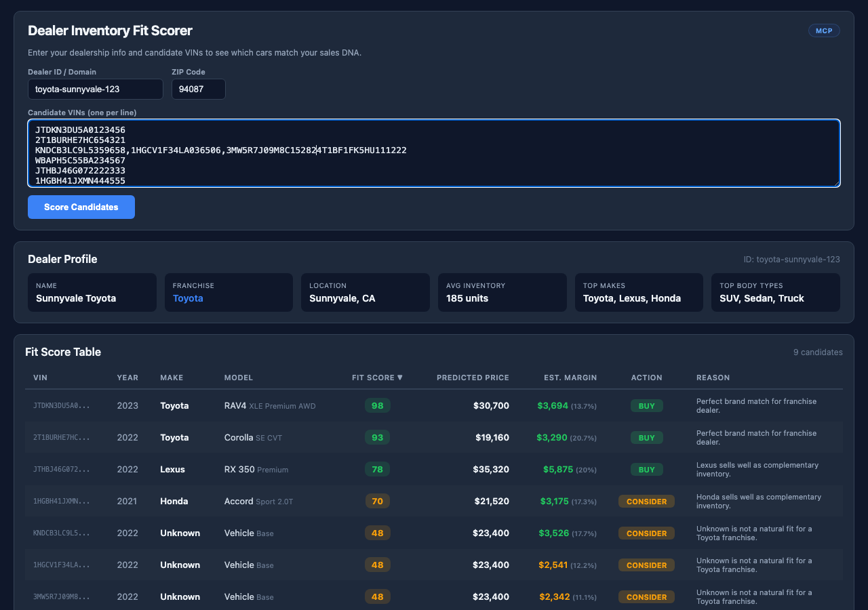
Task: Click the VIN JTHBJ46G072... cell
Action: coord(62,470)
